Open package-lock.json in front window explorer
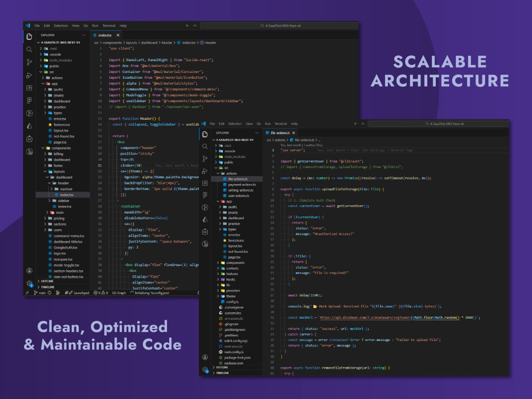This screenshot has height=399, width=532. click(237, 358)
